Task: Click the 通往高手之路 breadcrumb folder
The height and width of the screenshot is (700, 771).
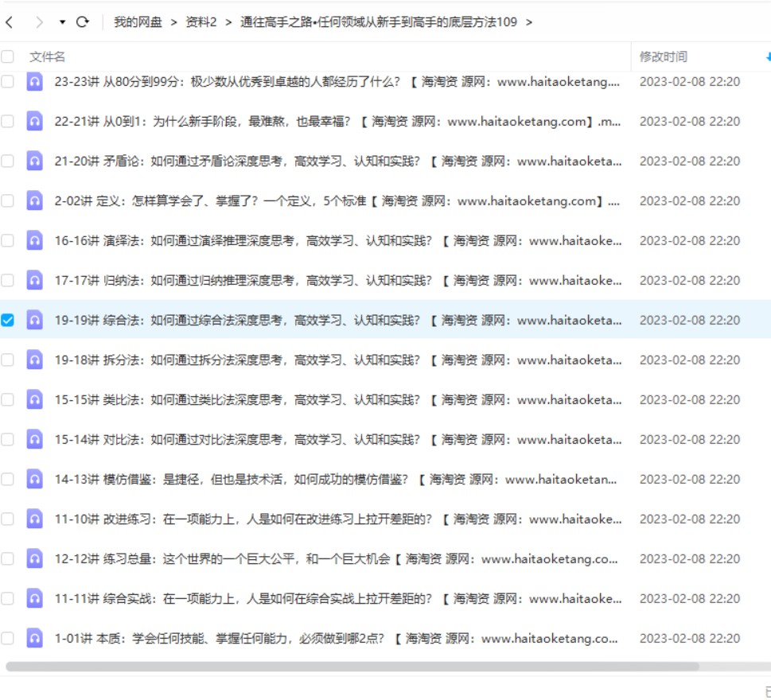Action: point(379,22)
